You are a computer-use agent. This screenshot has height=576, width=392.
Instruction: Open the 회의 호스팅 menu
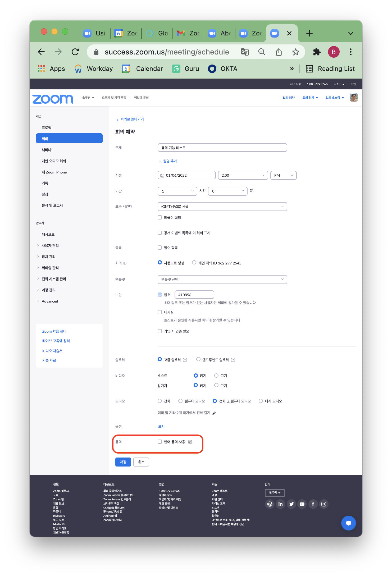(335, 98)
